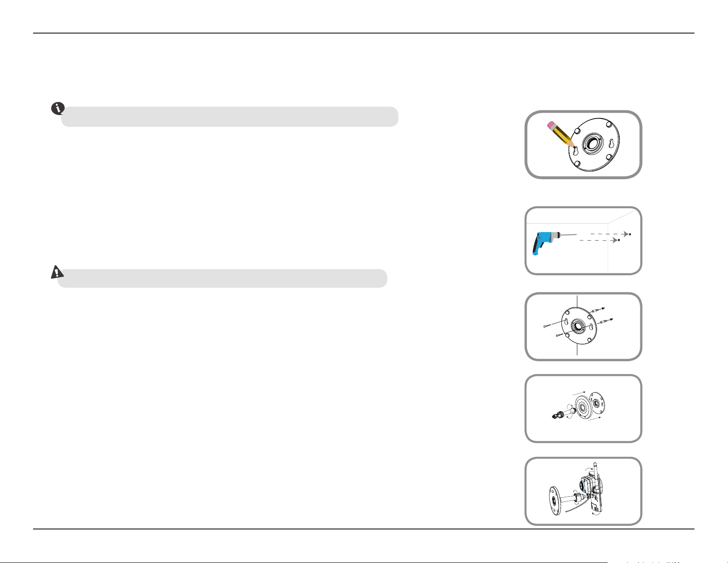Click the triangular warning caution icon
Screen dimensions: 728x563
pos(56,272)
